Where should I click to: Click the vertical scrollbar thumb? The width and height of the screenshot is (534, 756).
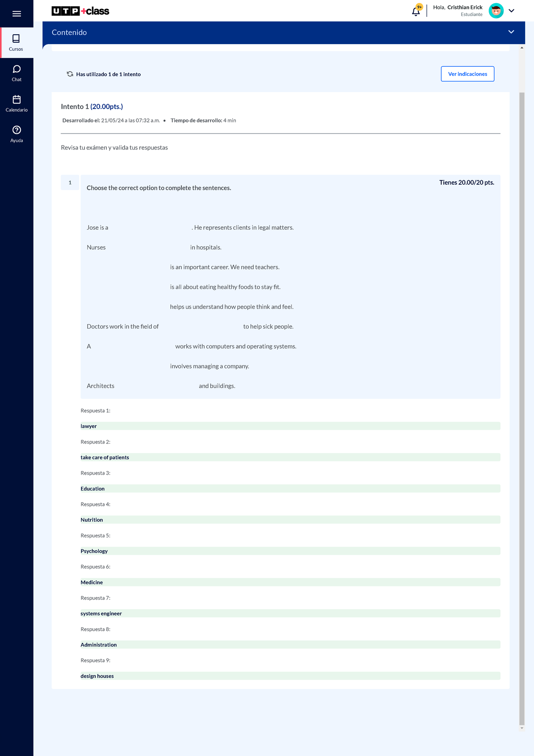click(522, 401)
